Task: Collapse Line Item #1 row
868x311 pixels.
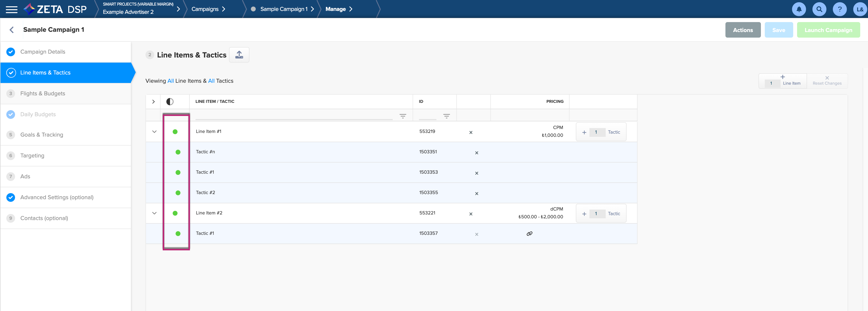Action: coord(154,132)
